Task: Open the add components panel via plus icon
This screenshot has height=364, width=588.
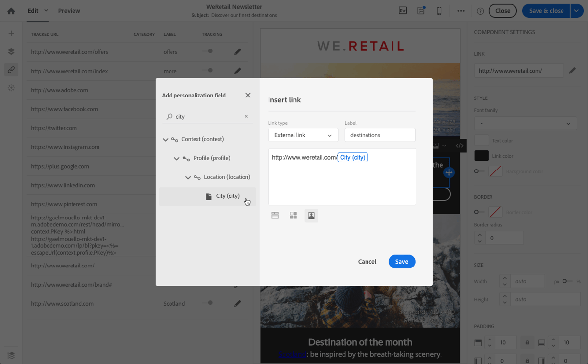Action: pyautogui.click(x=11, y=33)
